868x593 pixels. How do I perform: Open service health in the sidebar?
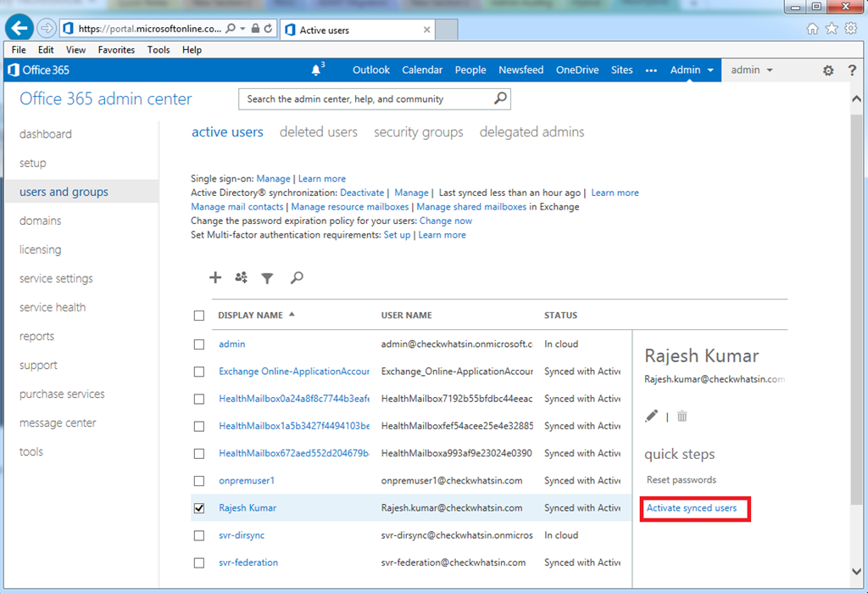(x=53, y=307)
